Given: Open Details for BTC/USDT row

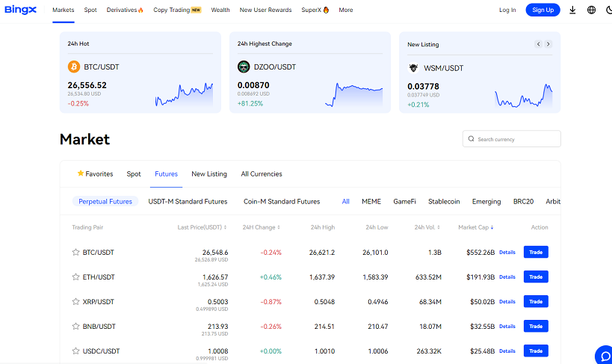Looking at the screenshot, I should [x=507, y=253].
